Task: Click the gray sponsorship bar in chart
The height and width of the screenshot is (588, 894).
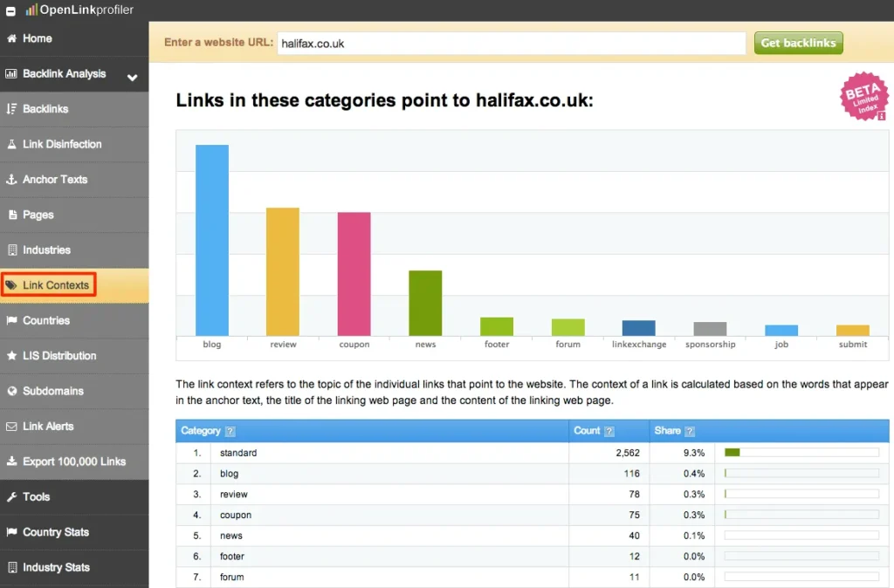Action: 710,329
